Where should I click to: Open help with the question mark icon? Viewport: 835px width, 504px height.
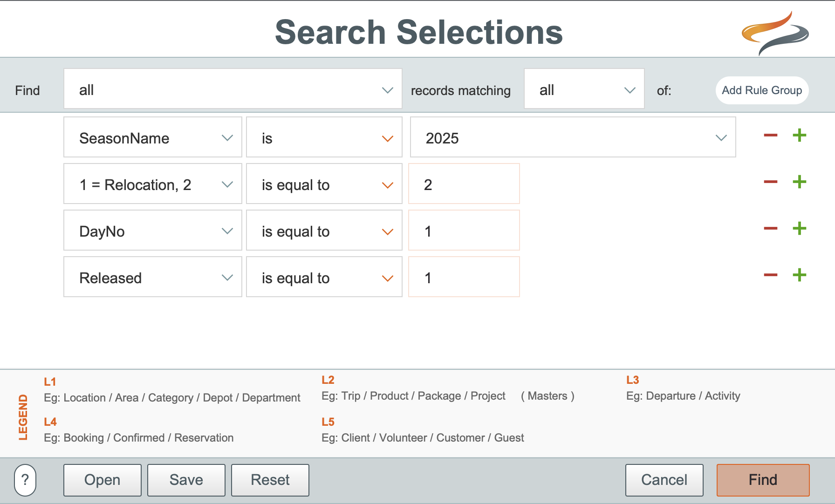point(25,480)
